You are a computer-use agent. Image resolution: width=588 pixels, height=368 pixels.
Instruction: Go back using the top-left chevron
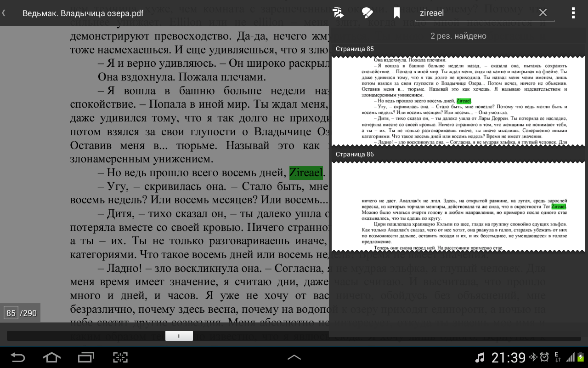click(4, 13)
